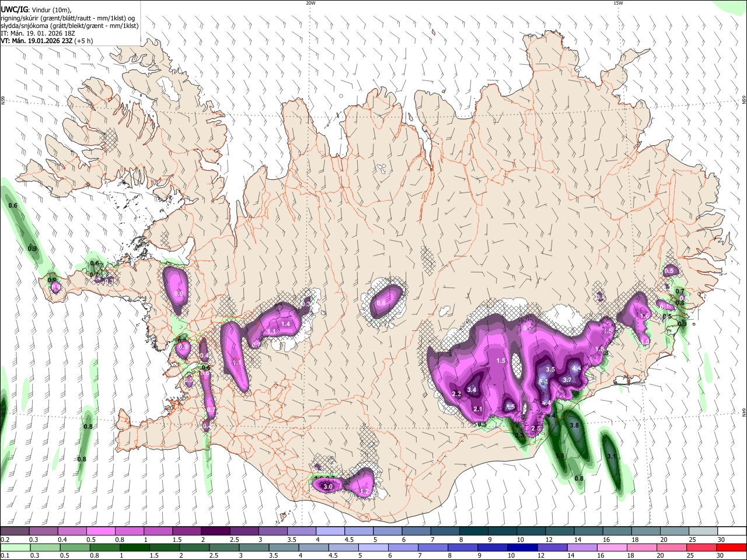The width and height of the screenshot is (747, 560).
Task: Click the dark green 1–1.5 swatch in bottom legend row
Action: tap(134, 547)
